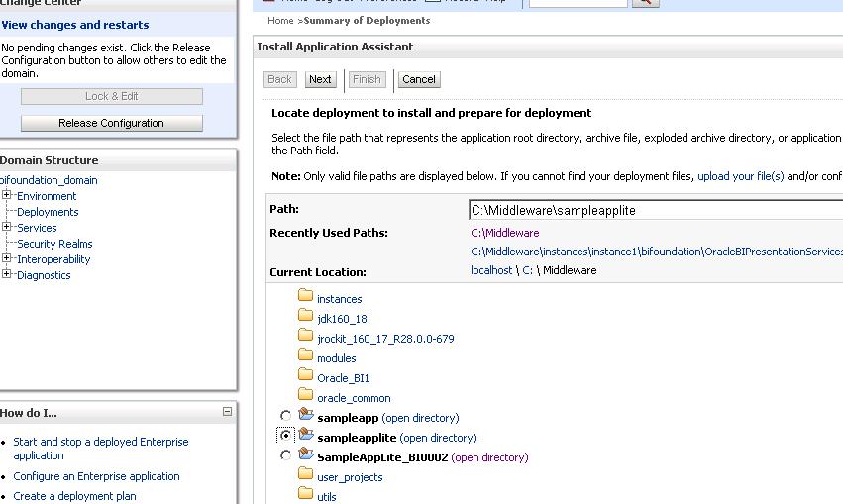Open the utils folder link
843x504 pixels.
tap(326, 497)
